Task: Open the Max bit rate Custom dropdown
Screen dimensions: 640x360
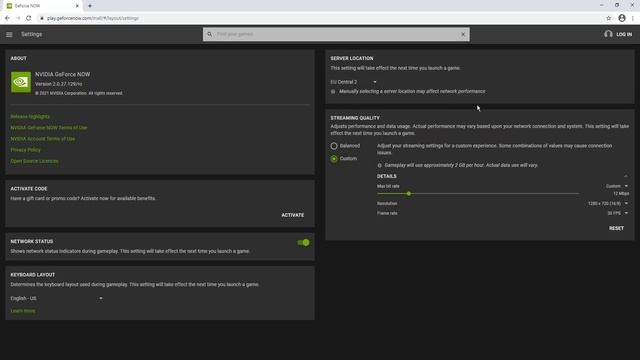Action: [x=617, y=186]
